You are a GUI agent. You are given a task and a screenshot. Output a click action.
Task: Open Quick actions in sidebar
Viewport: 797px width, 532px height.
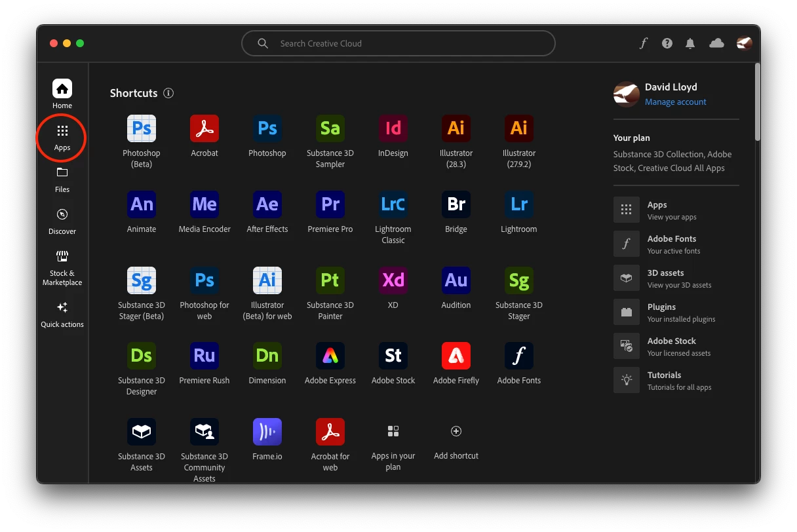coord(62,314)
